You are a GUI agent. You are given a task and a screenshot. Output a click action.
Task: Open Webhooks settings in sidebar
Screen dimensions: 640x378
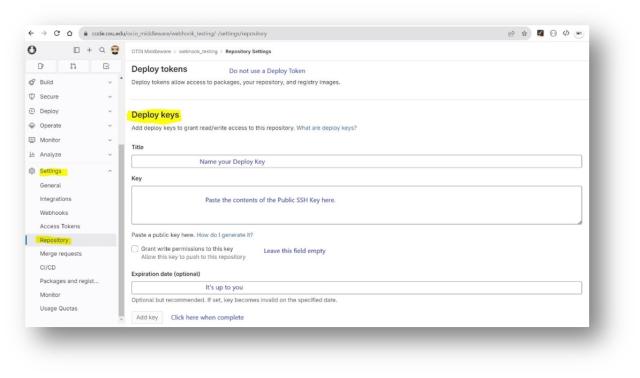pos(54,213)
